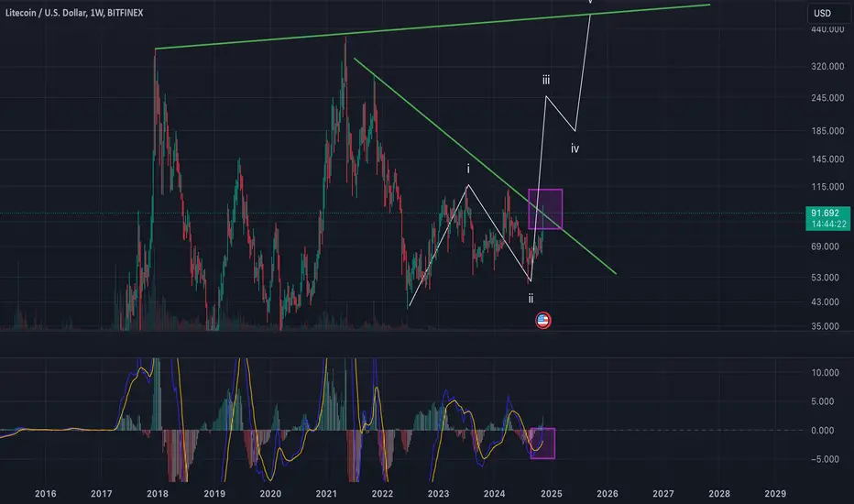Click the 245.000 price axis label
The image size is (854, 504).
827,98
